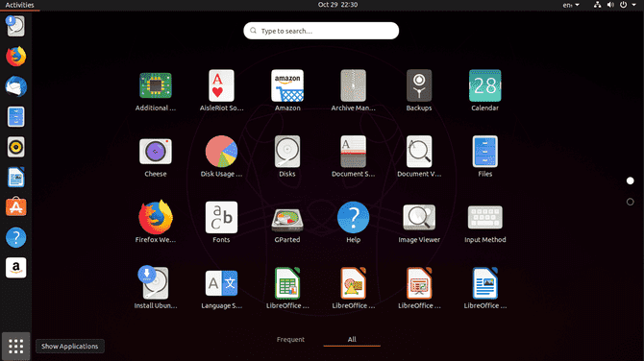Click the volume speaker icon

610,5
